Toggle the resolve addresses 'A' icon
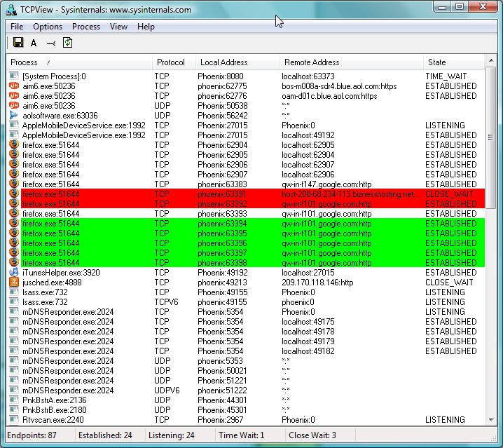This screenshot has width=503, height=448. pyautogui.click(x=34, y=43)
